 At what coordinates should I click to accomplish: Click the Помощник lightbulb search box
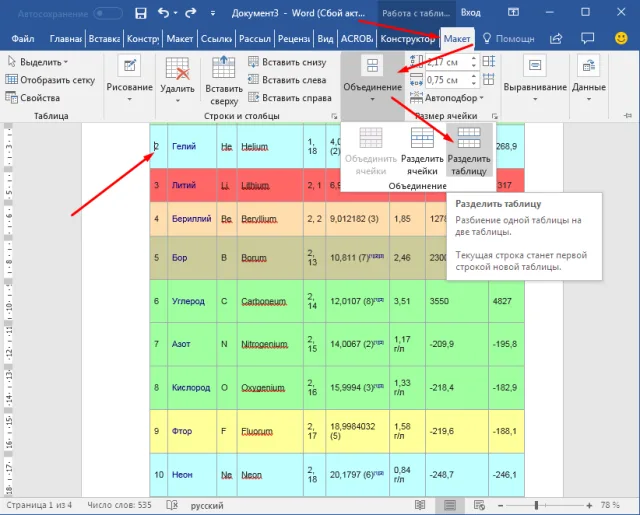(509, 39)
